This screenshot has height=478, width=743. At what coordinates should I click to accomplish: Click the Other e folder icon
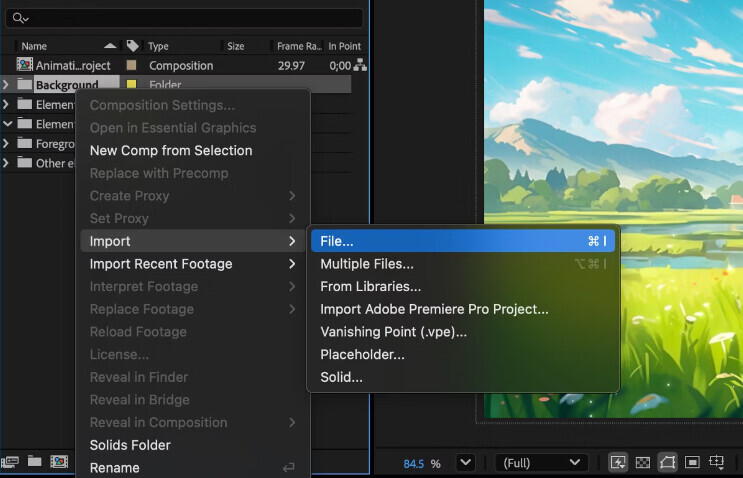click(x=25, y=163)
